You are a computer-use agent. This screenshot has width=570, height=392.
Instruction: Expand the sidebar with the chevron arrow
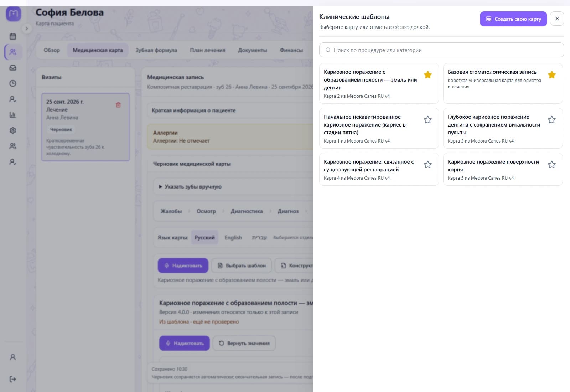pyautogui.click(x=26, y=29)
